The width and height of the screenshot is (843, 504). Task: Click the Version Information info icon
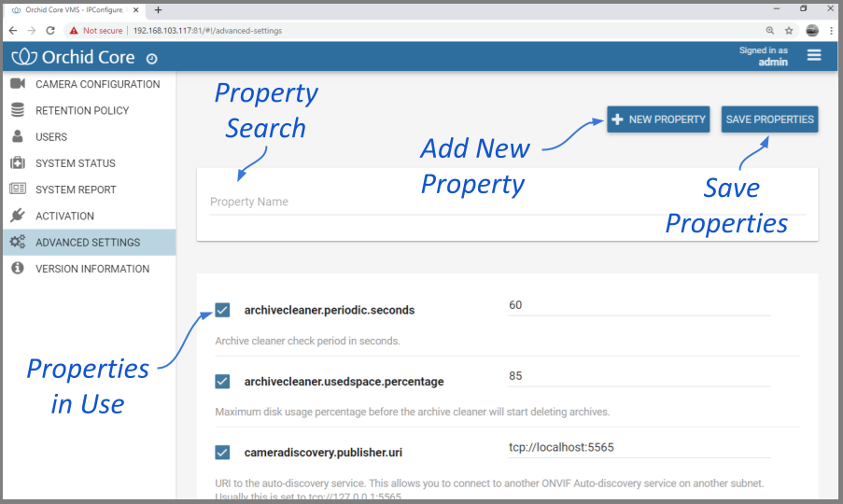click(18, 268)
